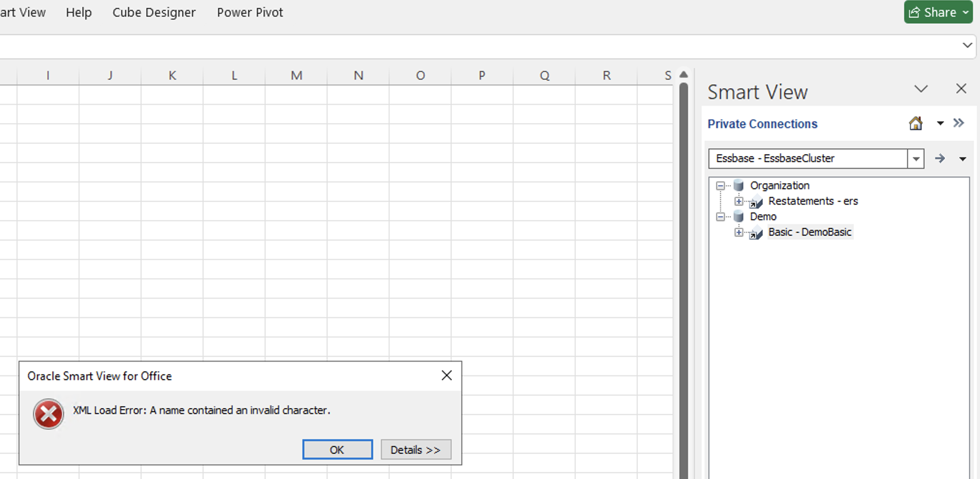Select column P header
980x479 pixels.
pyautogui.click(x=482, y=76)
